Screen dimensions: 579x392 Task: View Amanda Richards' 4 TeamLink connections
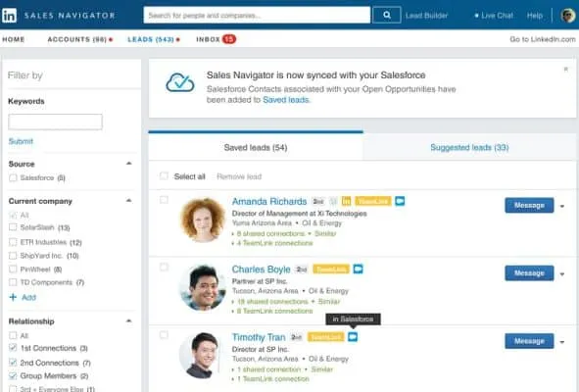click(x=274, y=243)
